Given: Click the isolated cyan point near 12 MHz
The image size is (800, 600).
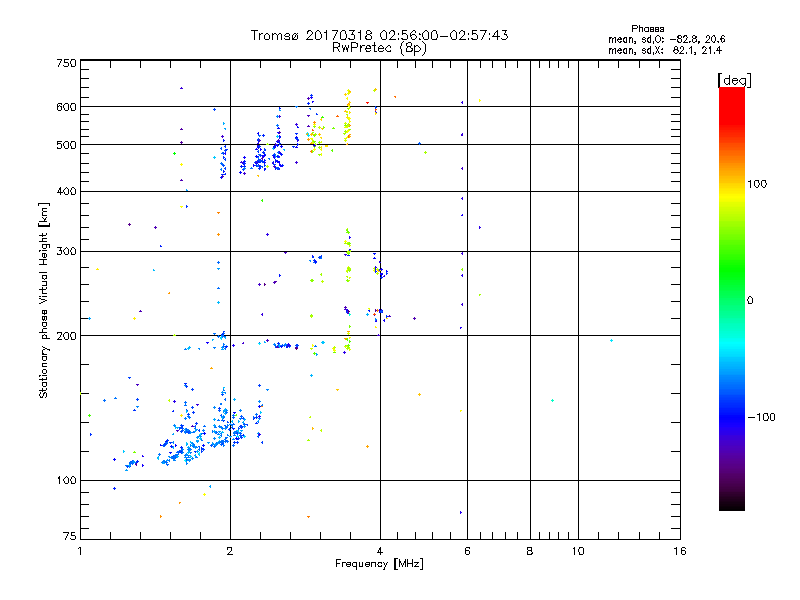Looking at the screenshot, I should (x=611, y=340).
